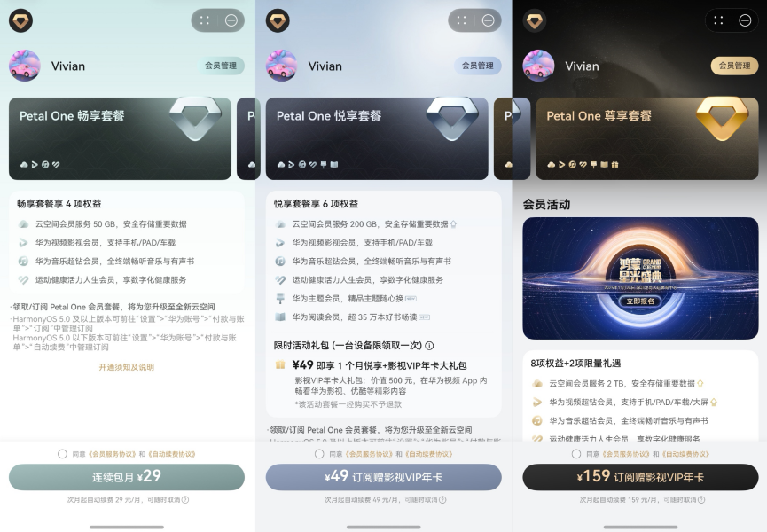The width and height of the screenshot is (767, 532).
Task: Tick the agreement radio above 连续包月 ¥29
Action: coord(62,454)
